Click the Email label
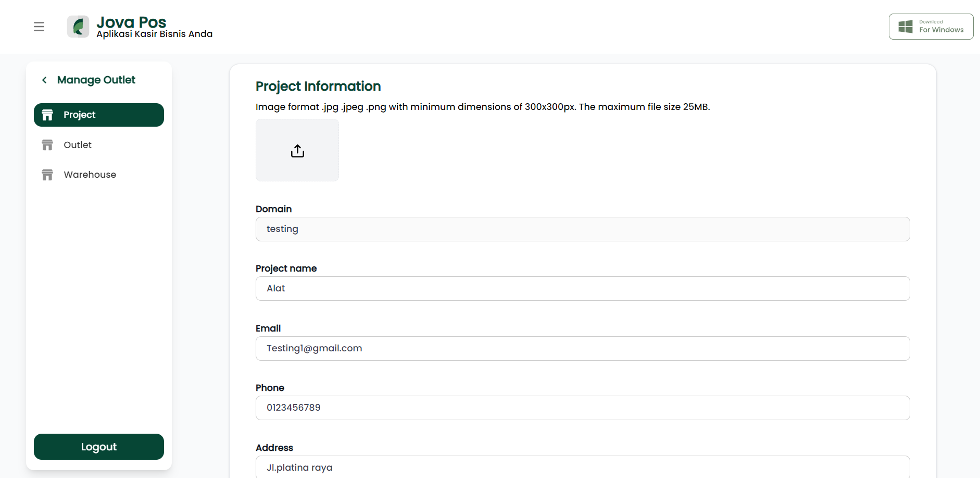 [268, 328]
